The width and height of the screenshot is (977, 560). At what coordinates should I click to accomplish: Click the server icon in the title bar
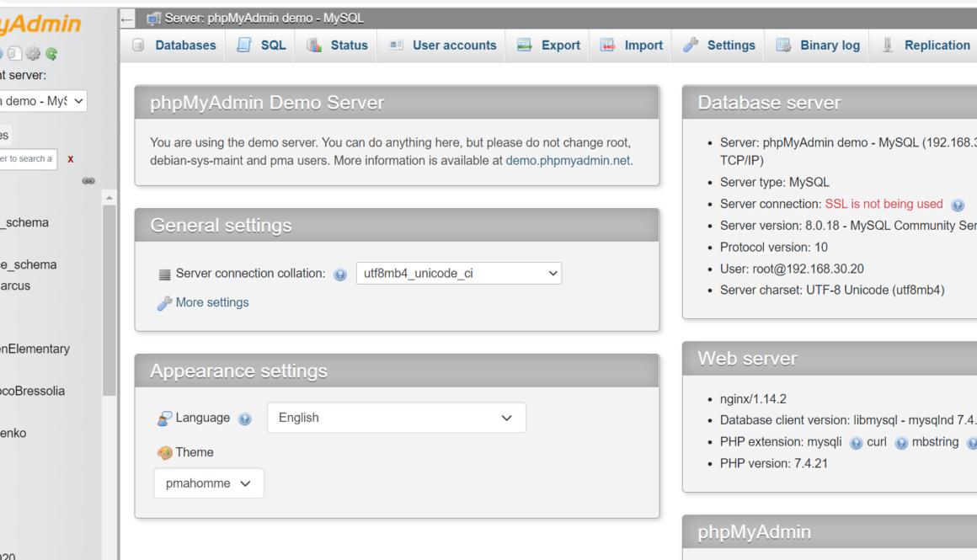point(153,17)
